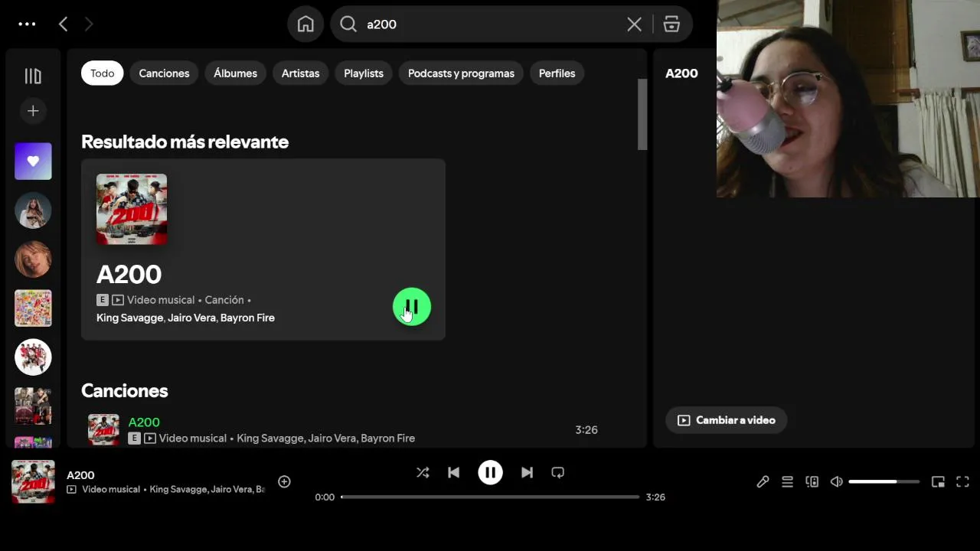The image size is (980, 551).
Task: Open Your Library icon in sidebar
Action: 33,76
